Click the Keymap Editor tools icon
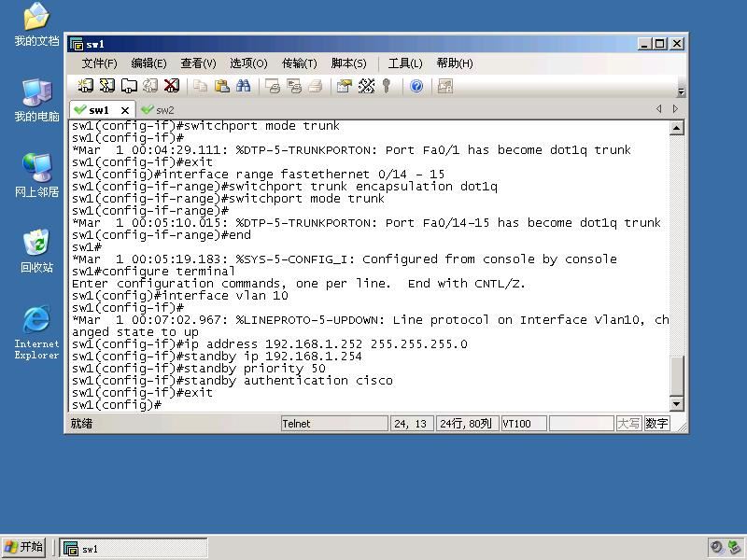Viewport: 747px width, 560px height. coord(366,86)
